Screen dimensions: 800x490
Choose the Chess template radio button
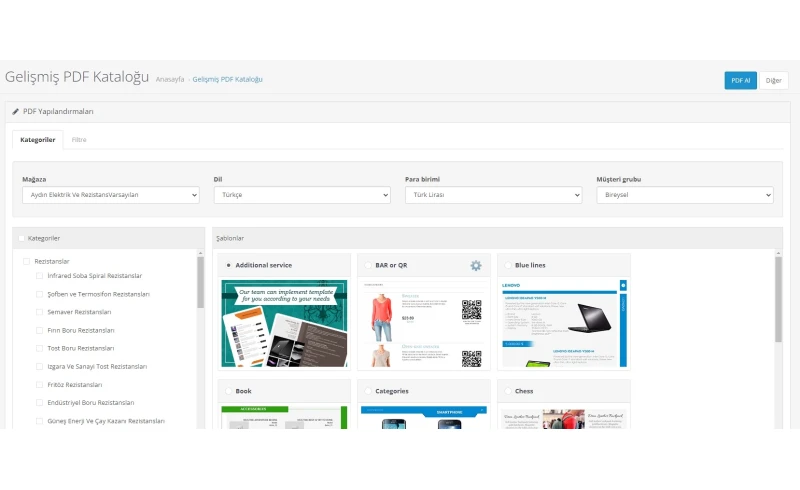point(508,391)
